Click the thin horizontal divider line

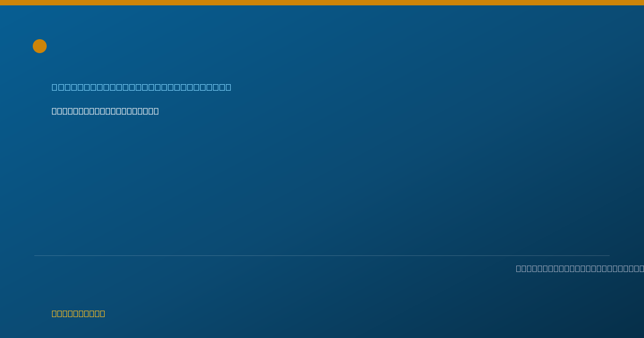(x=322, y=255)
